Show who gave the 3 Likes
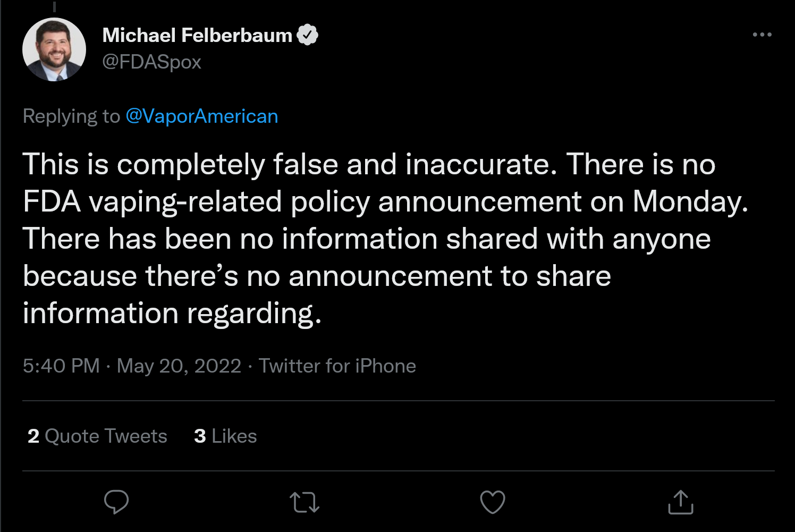Image resolution: width=795 pixels, height=532 pixels. point(225,436)
